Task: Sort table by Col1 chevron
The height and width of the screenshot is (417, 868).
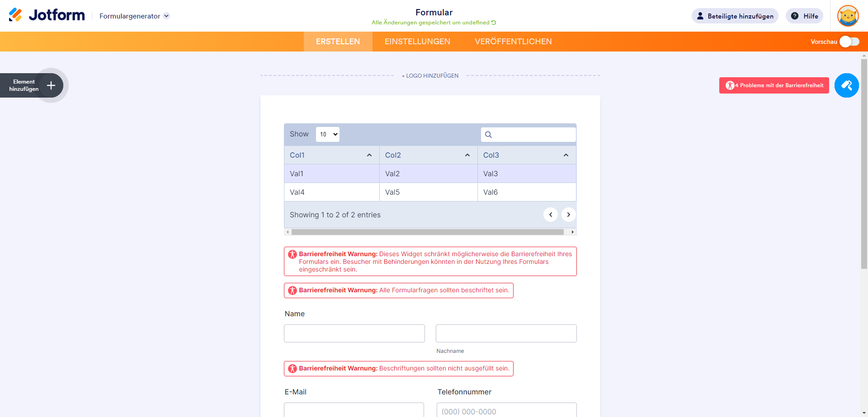Action: 369,155
